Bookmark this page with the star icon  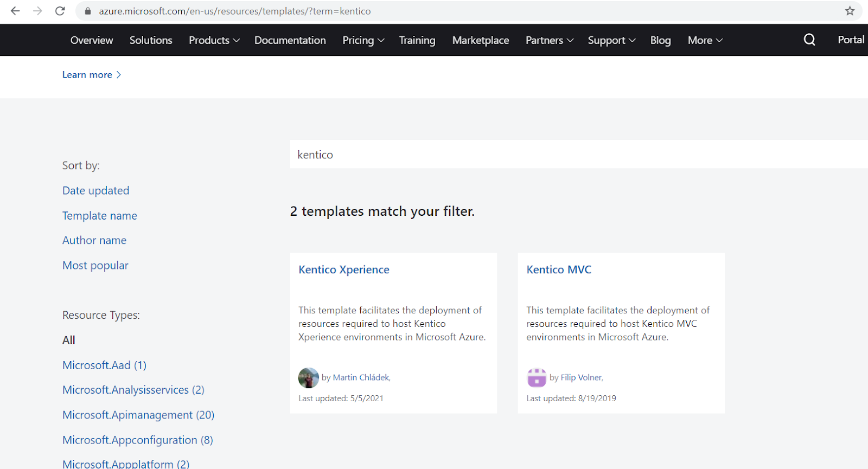click(850, 11)
